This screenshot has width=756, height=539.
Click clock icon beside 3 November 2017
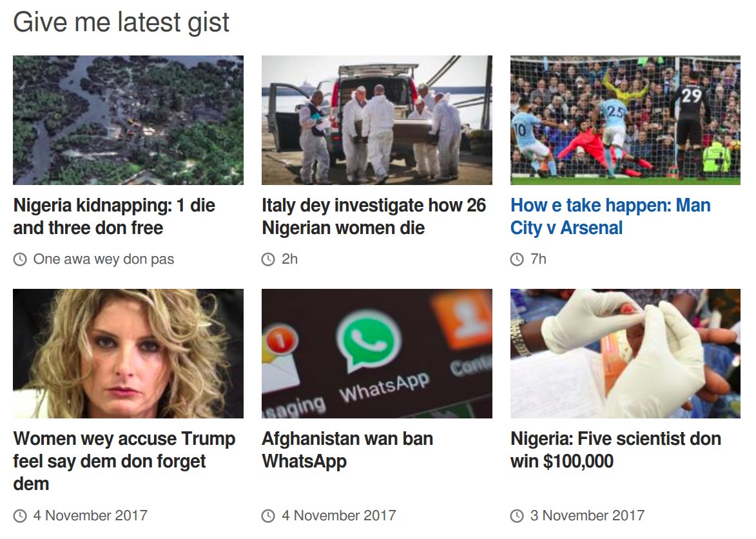(x=517, y=516)
